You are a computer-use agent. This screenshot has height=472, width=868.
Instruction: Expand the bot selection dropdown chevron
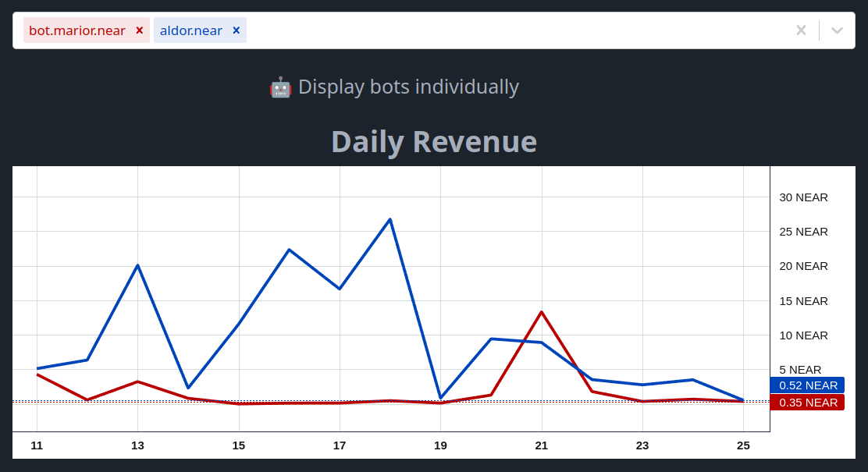pyautogui.click(x=836, y=30)
